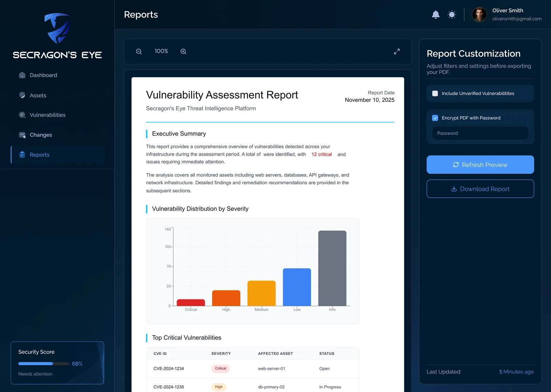Select the Reports menu label
This screenshot has width=551, height=392.
(40, 155)
